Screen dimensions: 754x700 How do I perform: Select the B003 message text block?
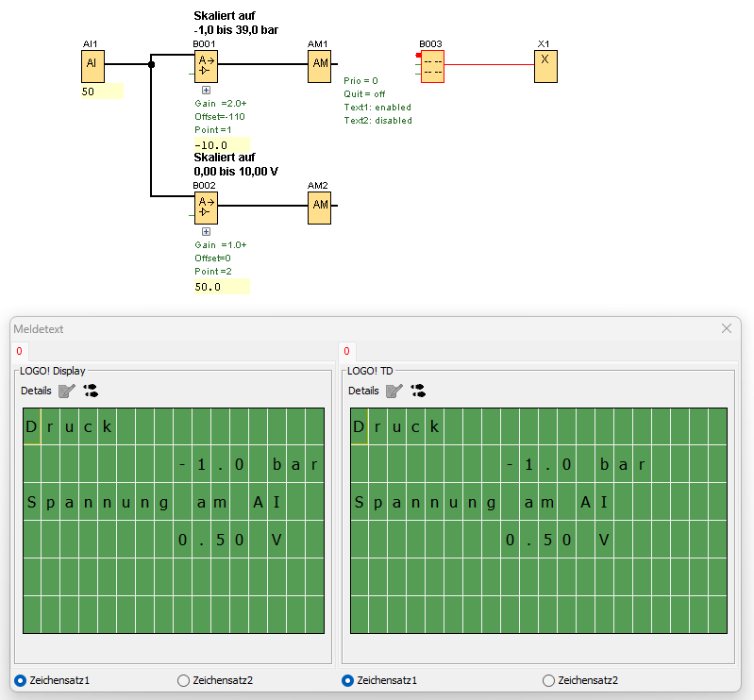(432, 65)
